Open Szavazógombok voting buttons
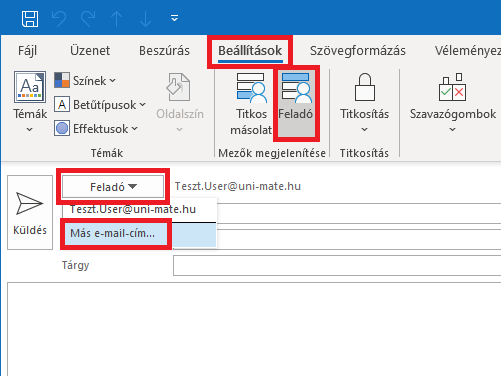This screenshot has width=501, height=376. click(x=453, y=103)
